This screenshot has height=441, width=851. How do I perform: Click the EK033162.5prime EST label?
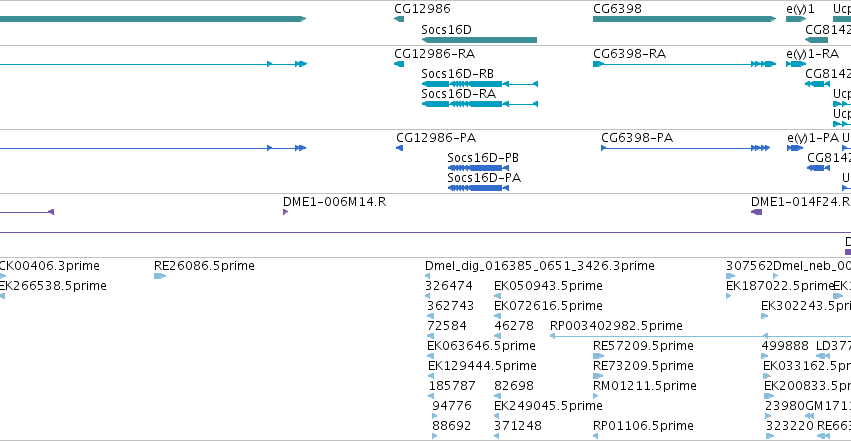806,366
